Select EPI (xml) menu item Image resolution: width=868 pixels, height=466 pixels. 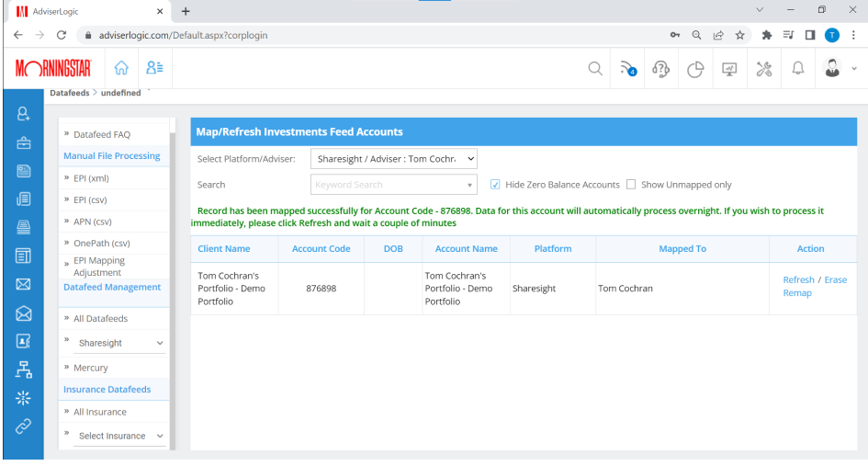point(91,178)
